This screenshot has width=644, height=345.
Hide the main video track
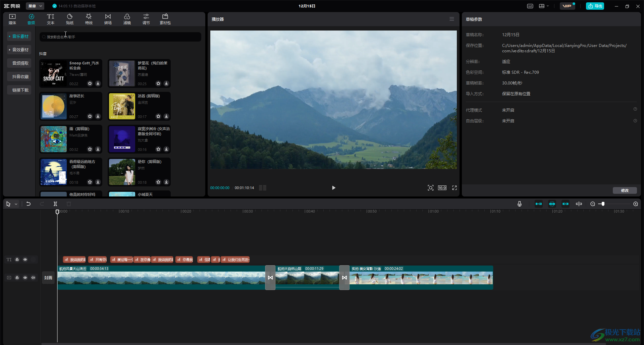click(25, 278)
